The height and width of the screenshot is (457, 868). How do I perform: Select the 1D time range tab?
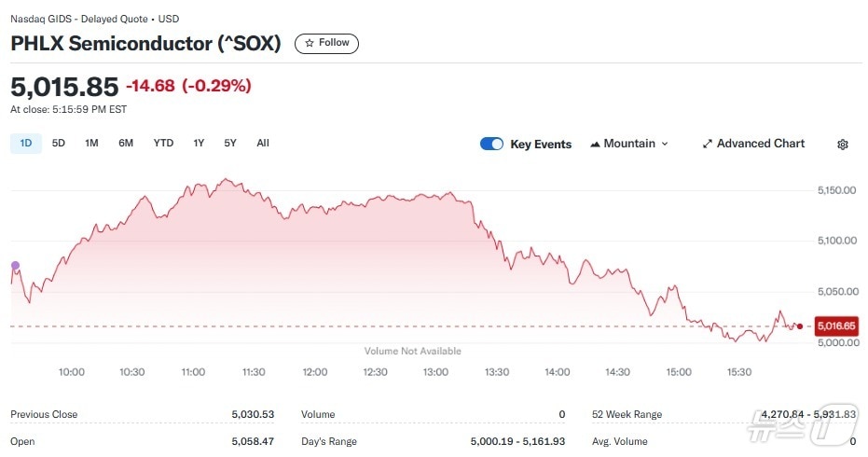coord(26,143)
